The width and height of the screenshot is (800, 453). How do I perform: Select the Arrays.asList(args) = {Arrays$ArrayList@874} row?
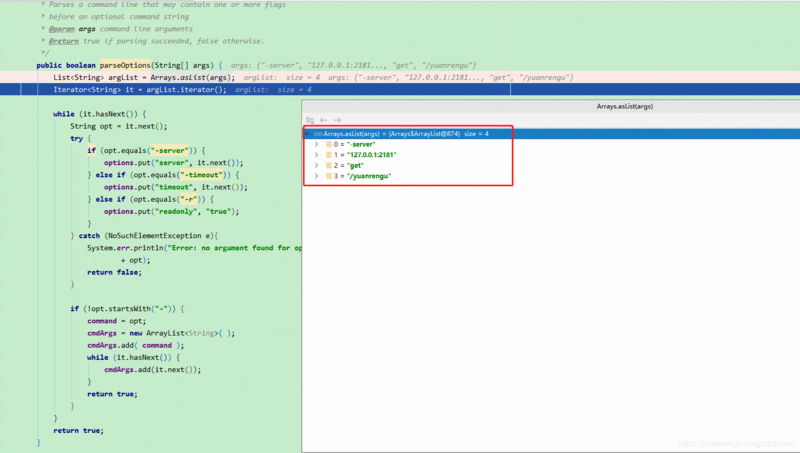pos(551,134)
